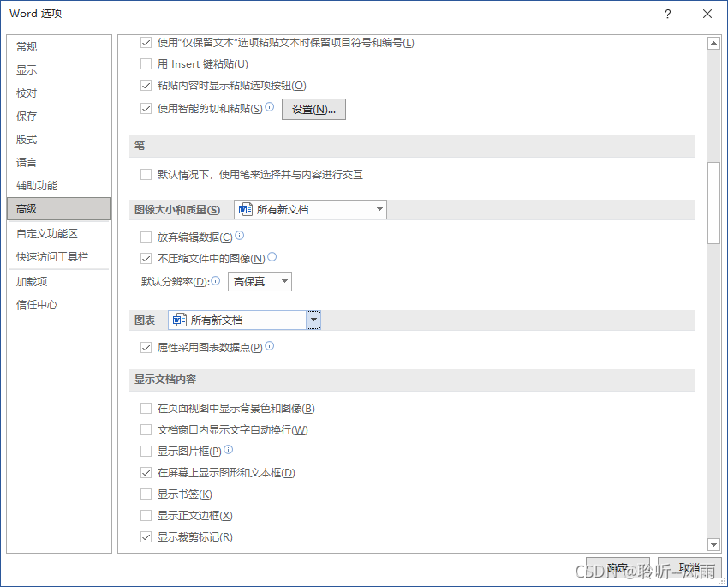
Task: Go to 快速访问工具栏 settings
Action: [59, 257]
